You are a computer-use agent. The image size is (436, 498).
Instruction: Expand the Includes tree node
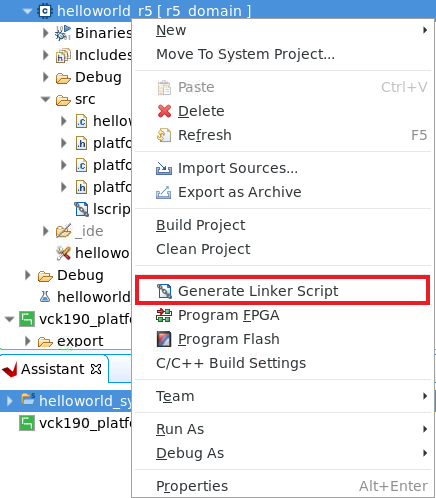click(46, 55)
